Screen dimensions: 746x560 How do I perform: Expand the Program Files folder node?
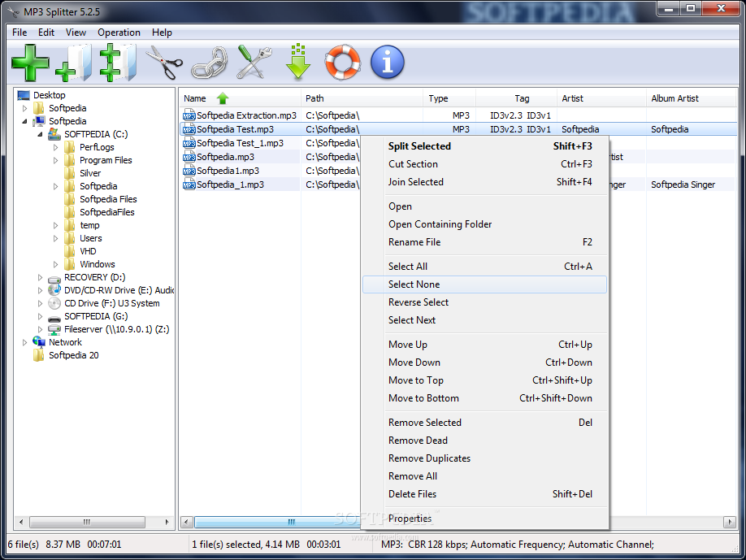tap(55, 160)
